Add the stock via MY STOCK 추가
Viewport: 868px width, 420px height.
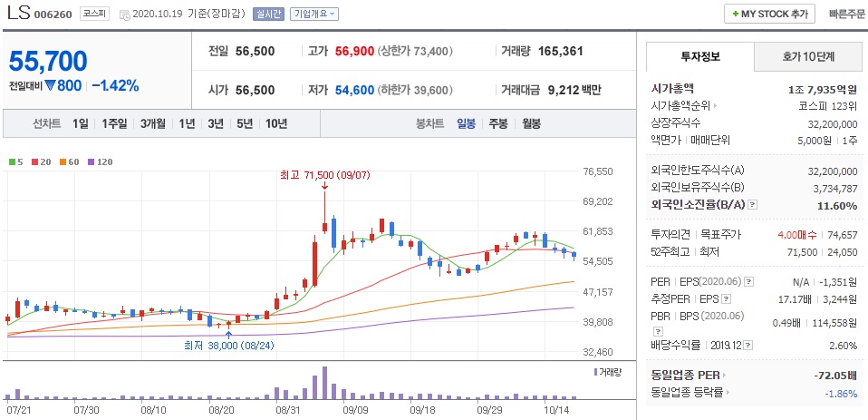point(769,14)
